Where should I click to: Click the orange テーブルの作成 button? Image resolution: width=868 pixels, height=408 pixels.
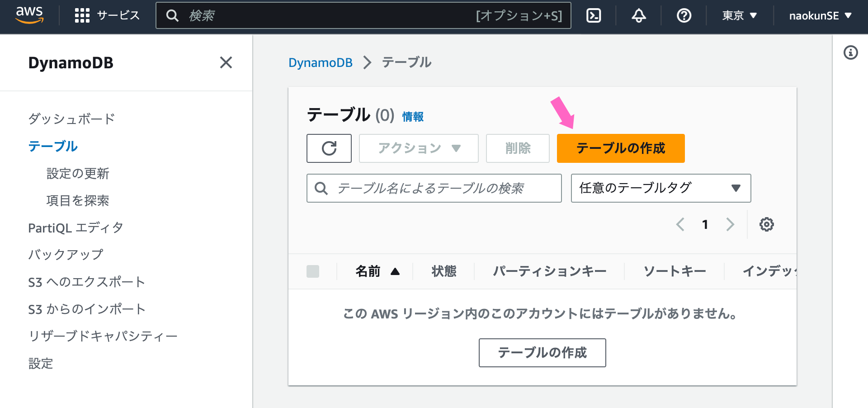pyautogui.click(x=621, y=148)
